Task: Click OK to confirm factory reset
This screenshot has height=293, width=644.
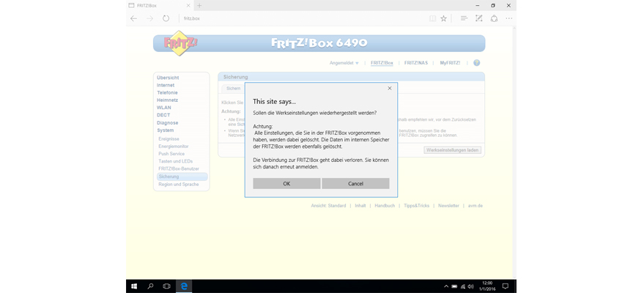Action: 286,184
